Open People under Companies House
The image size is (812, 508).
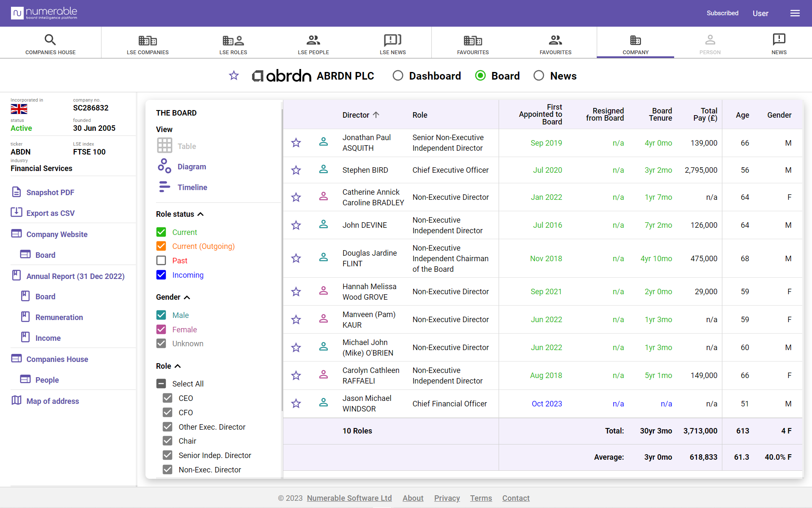(x=47, y=380)
